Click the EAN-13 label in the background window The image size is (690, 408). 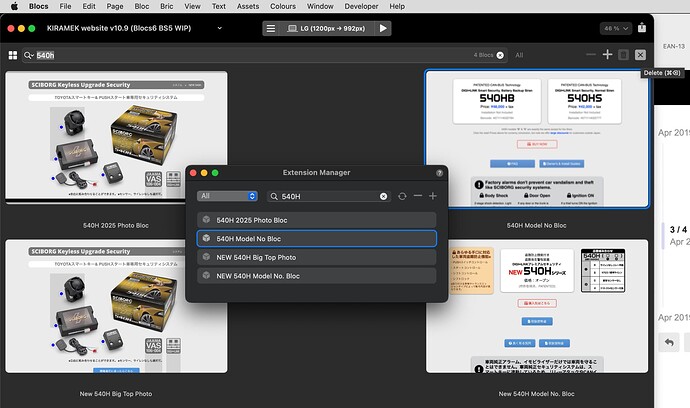coord(674,46)
